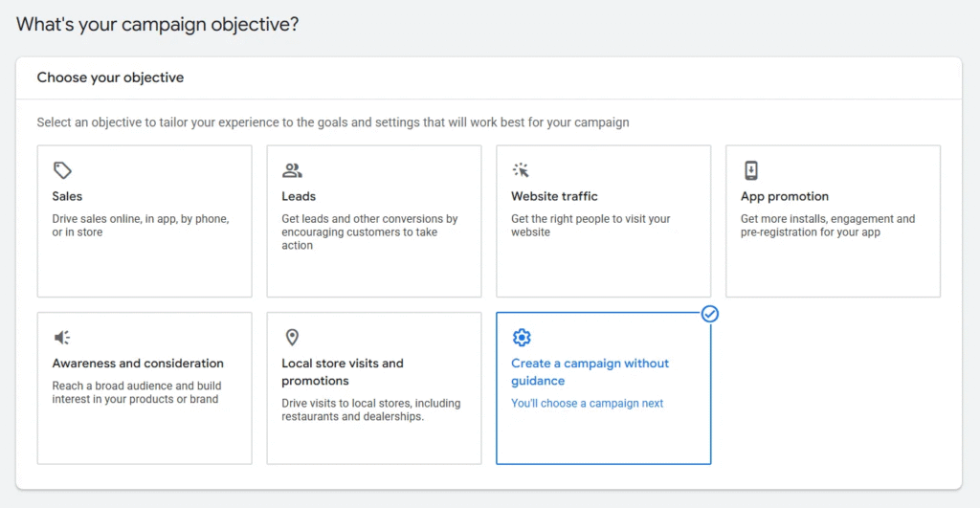Click the Awareness and consideration megaphone icon
This screenshot has height=508, width=980.
[62, 338]
